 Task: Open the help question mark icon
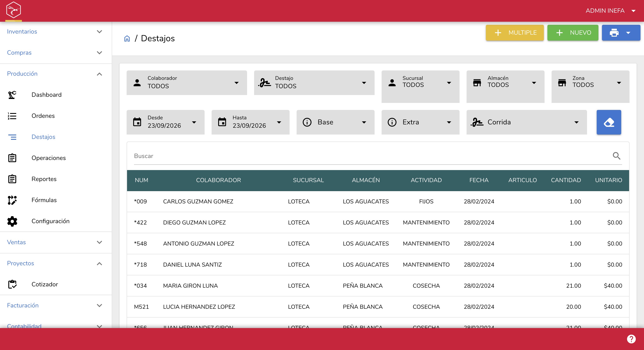click(631, 339)
